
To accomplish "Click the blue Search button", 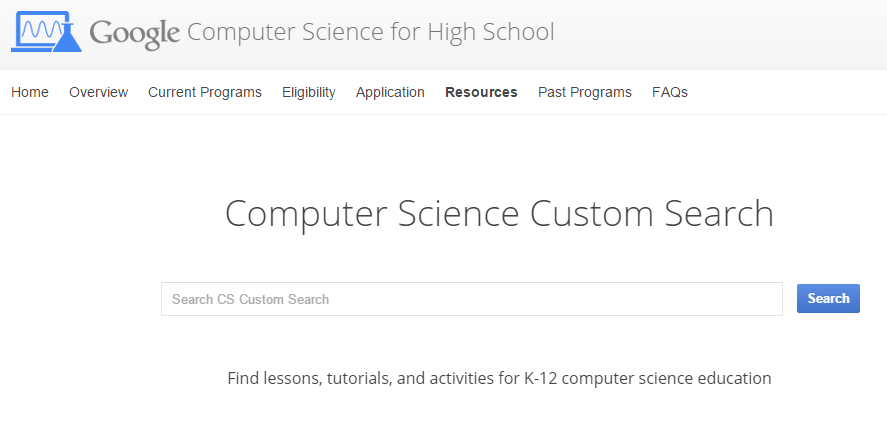I will [x=828, y=299].
